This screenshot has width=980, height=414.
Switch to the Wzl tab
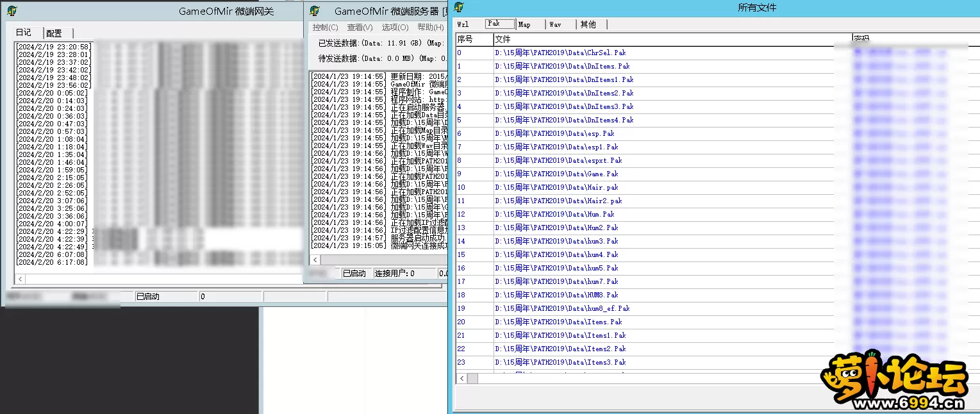pyautogui.click(x=463, y=24)
